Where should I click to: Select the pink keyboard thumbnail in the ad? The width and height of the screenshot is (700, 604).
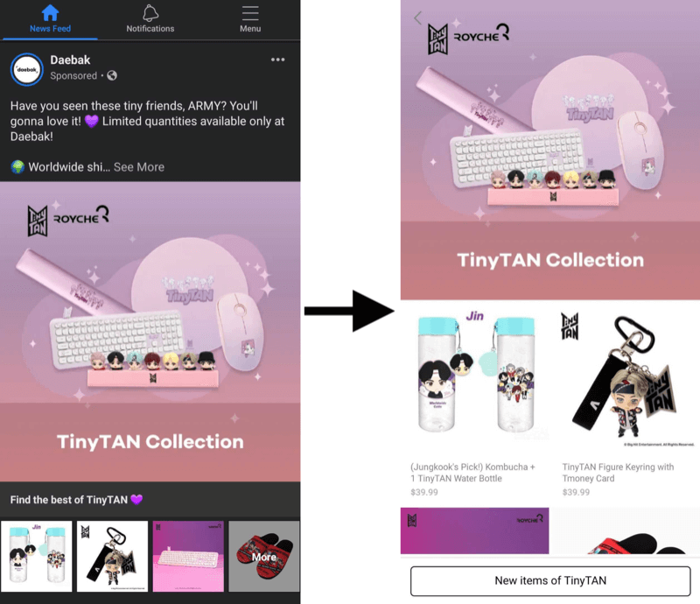coord(188,556)
